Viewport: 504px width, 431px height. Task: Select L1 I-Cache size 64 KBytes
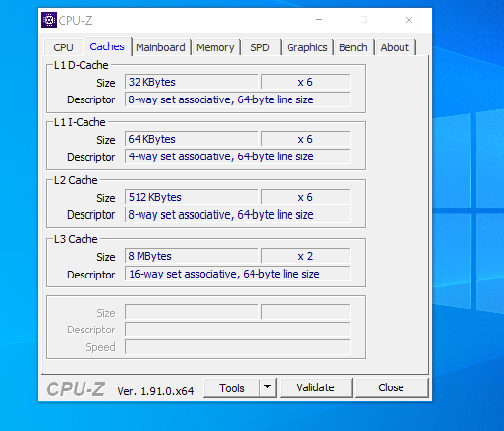click(x=192, y=139)
